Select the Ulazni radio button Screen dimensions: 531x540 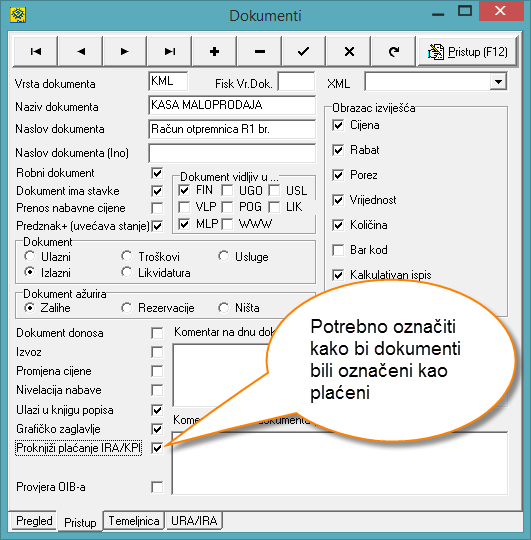[30, 256]
